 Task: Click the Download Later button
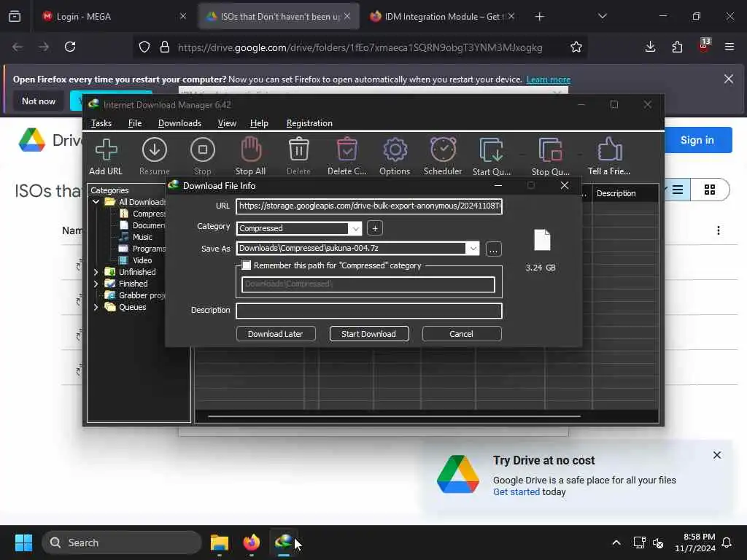(275, 334)
